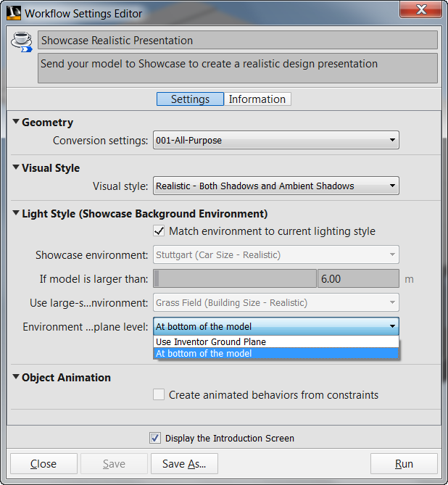Open the Conversion settings dropdown

pos(276,140)
